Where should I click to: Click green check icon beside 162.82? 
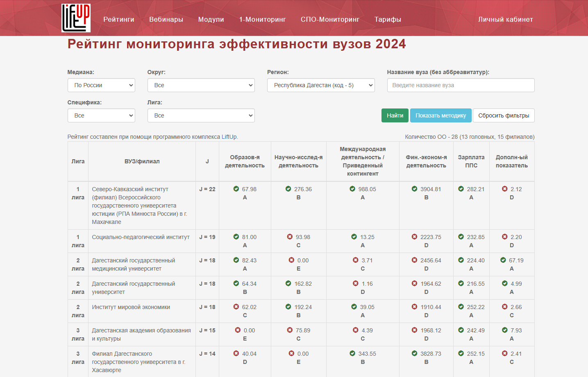pos(288,284)
